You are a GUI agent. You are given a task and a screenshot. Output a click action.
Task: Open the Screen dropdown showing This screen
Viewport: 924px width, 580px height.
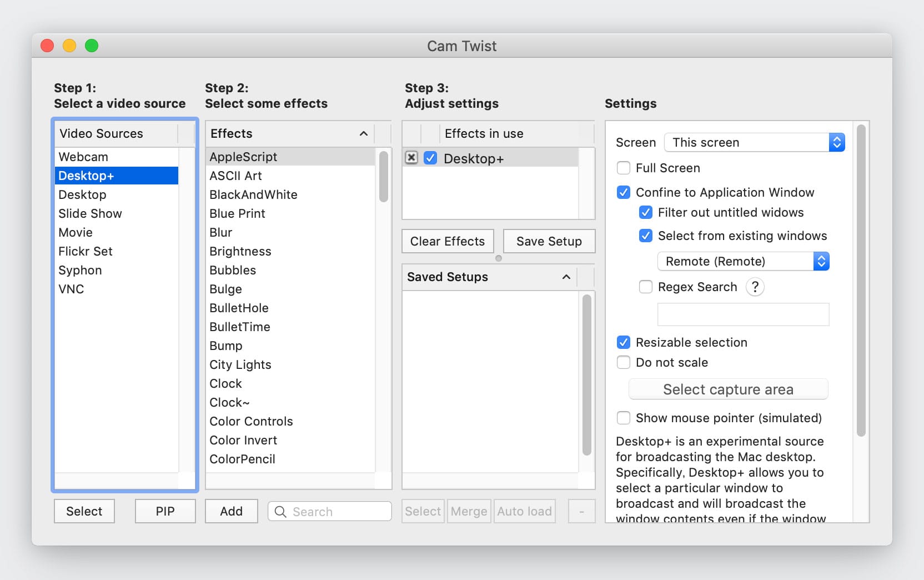pos(755,142)
